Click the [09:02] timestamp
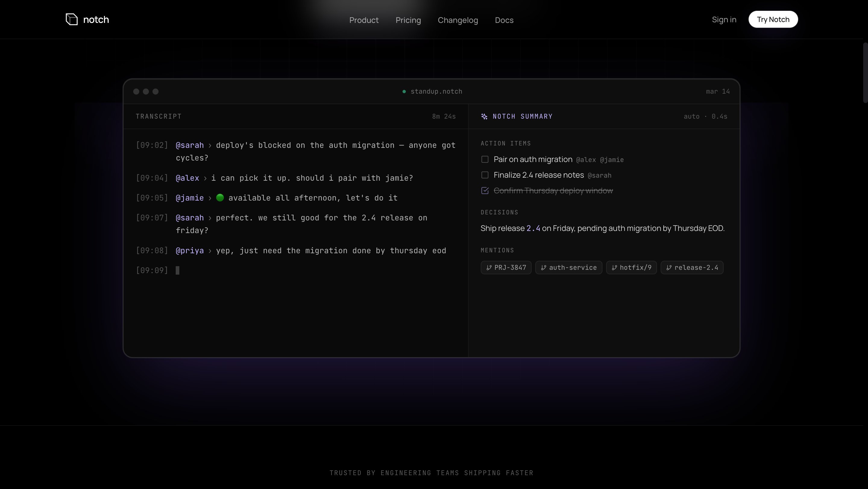The width and height of the screenshot is (868, 489). 152,145
